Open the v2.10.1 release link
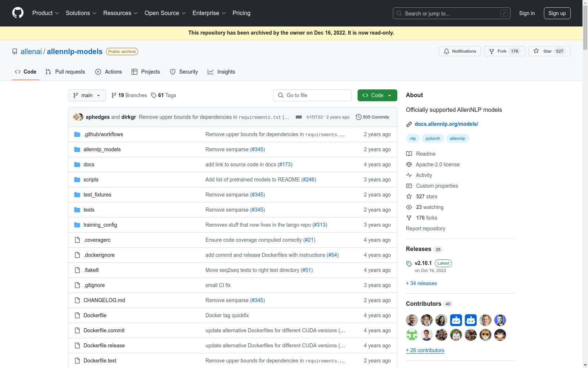 point(423,263)
